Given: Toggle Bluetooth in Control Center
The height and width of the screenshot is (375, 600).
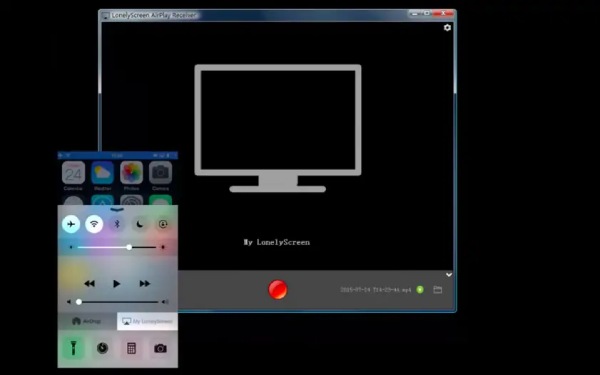Looking at the screenshot, I should tap(117, 224).
